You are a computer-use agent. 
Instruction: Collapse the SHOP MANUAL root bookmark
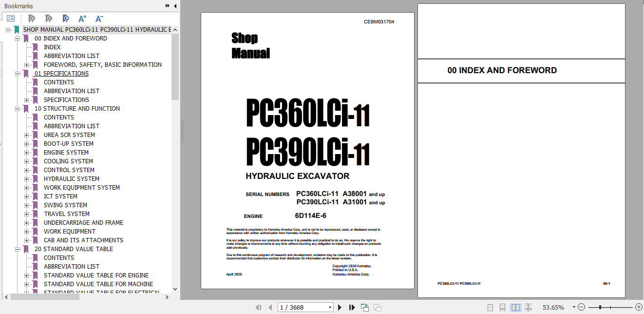click(8, 30)
